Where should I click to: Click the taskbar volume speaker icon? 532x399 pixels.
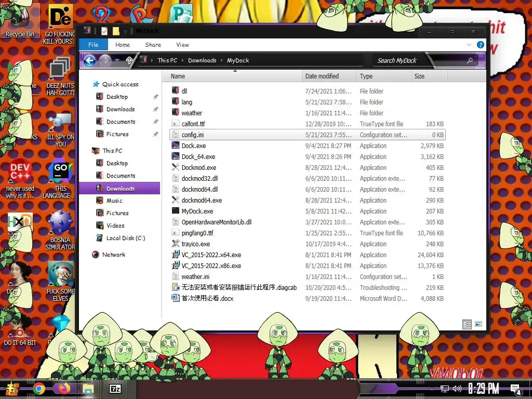tap(457, 389)
